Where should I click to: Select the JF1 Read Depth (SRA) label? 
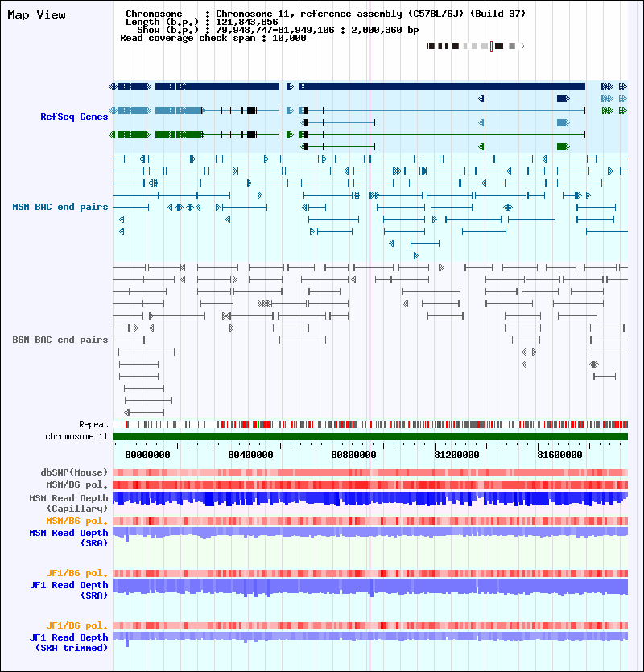point(68,590)
